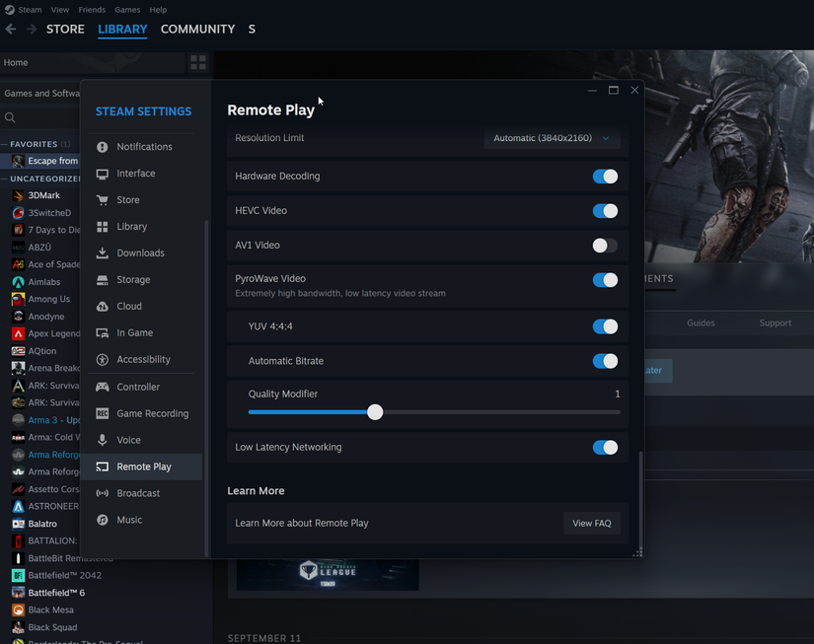This screenshot has height=644, width=814.
Task: Switch to the COMMUNITY tab
Action: pos(197,29)
